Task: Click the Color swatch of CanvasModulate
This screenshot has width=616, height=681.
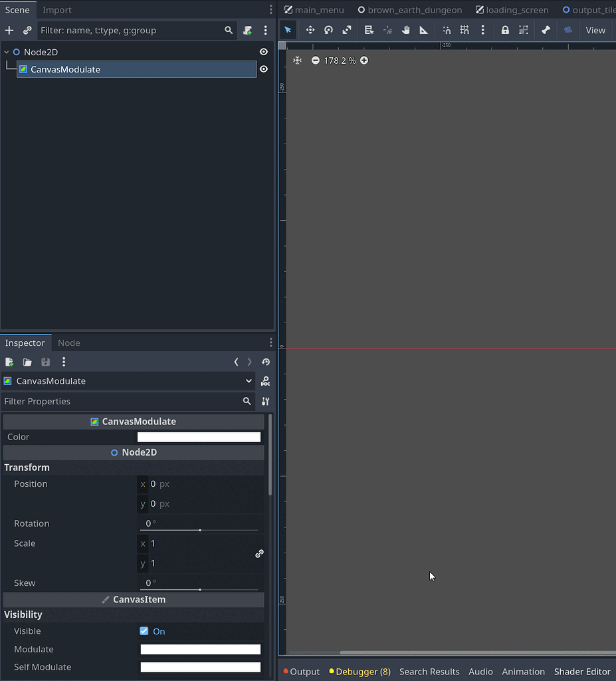Action: [199, 436]
